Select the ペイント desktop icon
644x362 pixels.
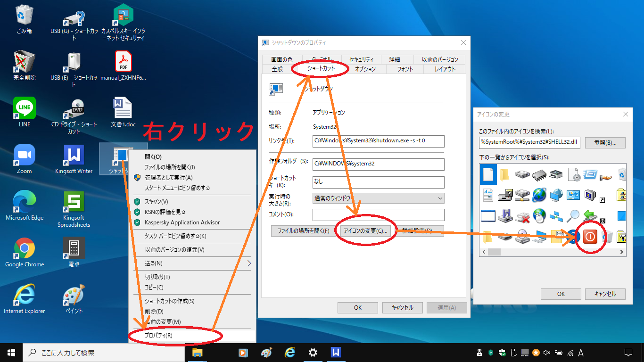pos(74,299)
